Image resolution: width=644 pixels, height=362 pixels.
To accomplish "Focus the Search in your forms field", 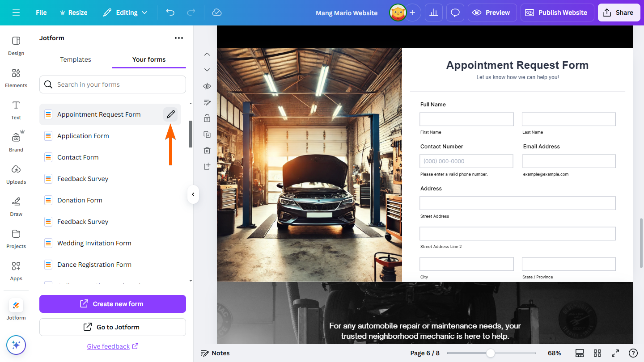I will [x=113, y=84].
